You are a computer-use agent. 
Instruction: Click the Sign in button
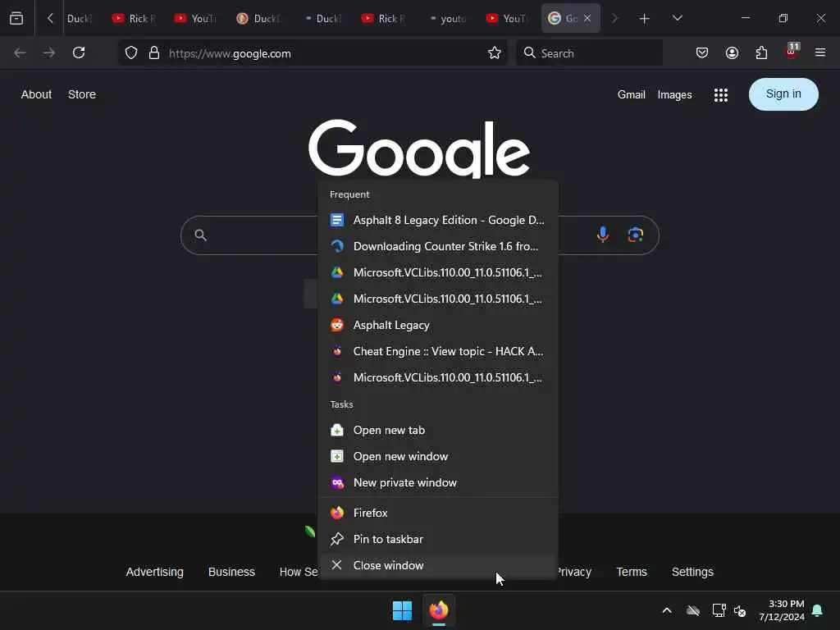coord(783,94)
